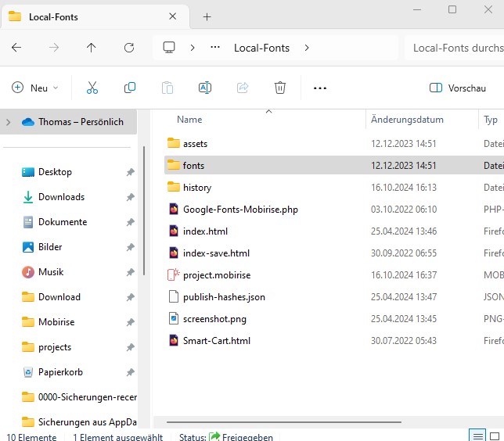Go up one folder level arrow

92,48
